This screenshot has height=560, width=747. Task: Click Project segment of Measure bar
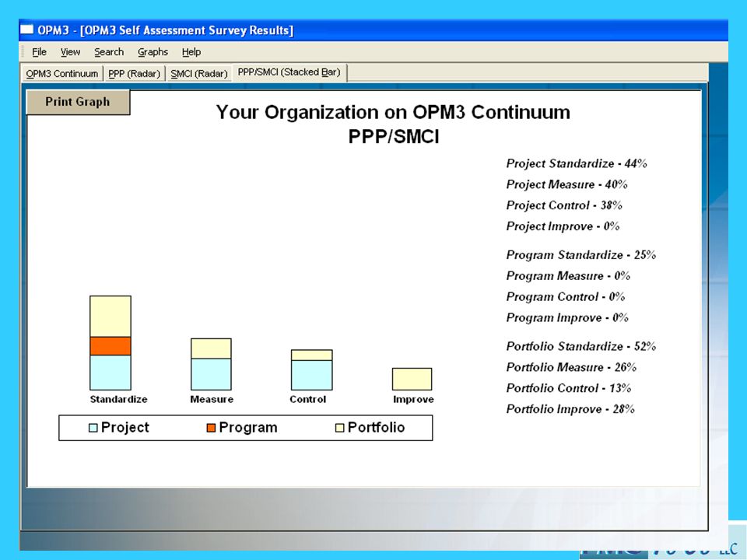(211, 374)
